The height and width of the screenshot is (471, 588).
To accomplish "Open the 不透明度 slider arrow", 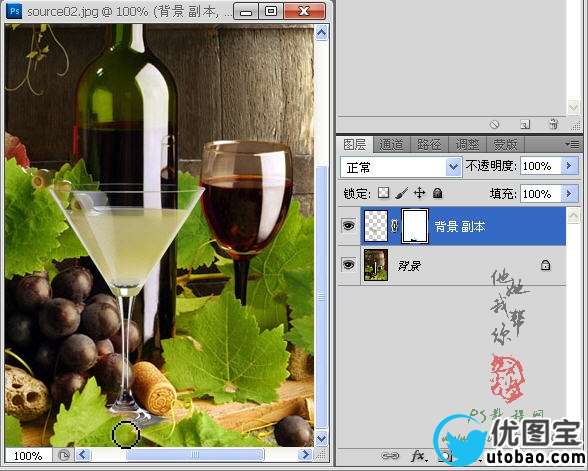I will (569, 166).
